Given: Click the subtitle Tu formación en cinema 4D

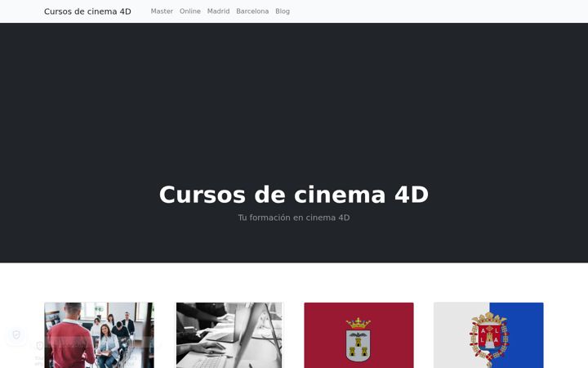Looking at the screenshot, I should (294, 218).
